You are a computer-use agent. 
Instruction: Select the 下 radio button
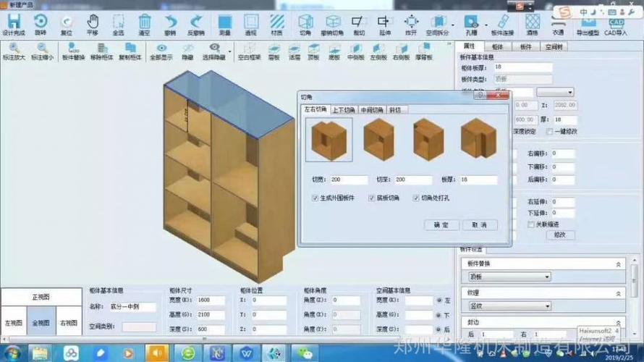[x=439, y=315]
